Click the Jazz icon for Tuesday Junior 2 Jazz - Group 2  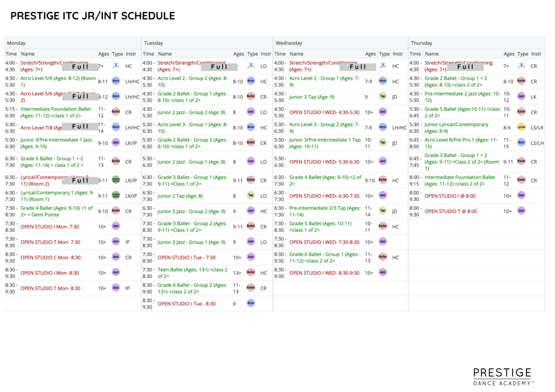coord(251,112)
